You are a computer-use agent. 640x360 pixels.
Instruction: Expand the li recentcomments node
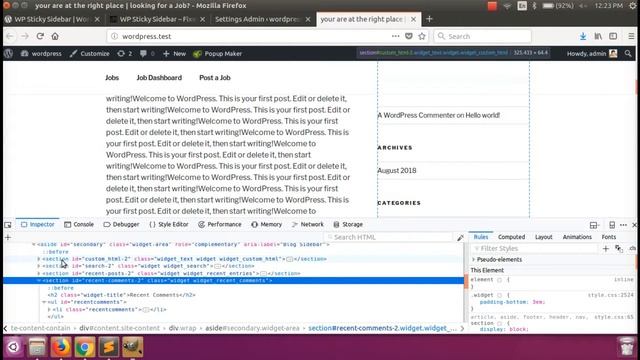click(x=49, y=310)
